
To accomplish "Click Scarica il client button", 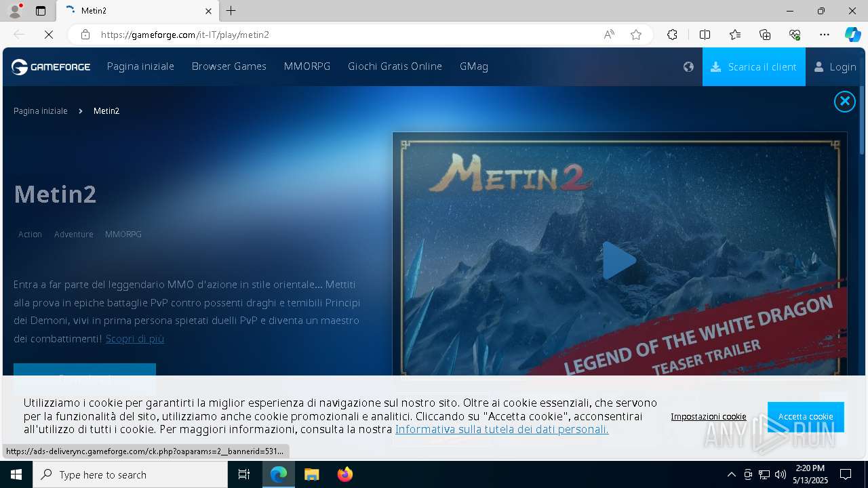I will 753,66.
